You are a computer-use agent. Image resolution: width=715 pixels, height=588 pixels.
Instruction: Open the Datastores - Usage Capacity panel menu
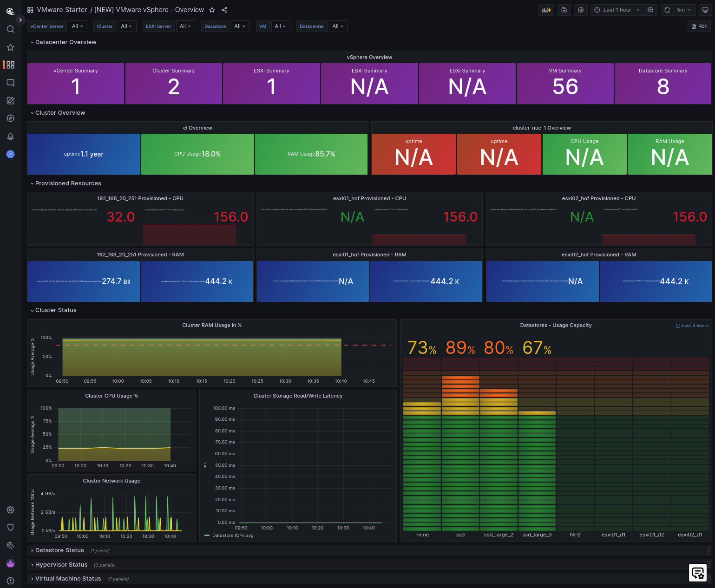tap(556, 325)
